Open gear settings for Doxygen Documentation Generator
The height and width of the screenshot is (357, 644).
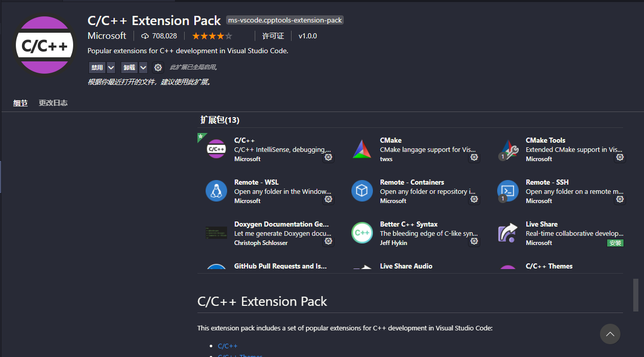(x=328, y=241)
